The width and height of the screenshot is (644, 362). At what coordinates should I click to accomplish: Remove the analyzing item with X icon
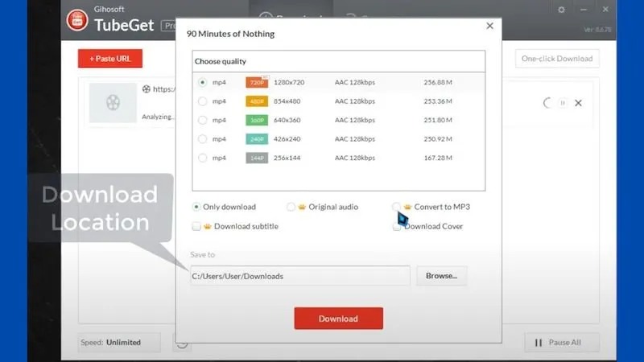[x=578, y=103]
